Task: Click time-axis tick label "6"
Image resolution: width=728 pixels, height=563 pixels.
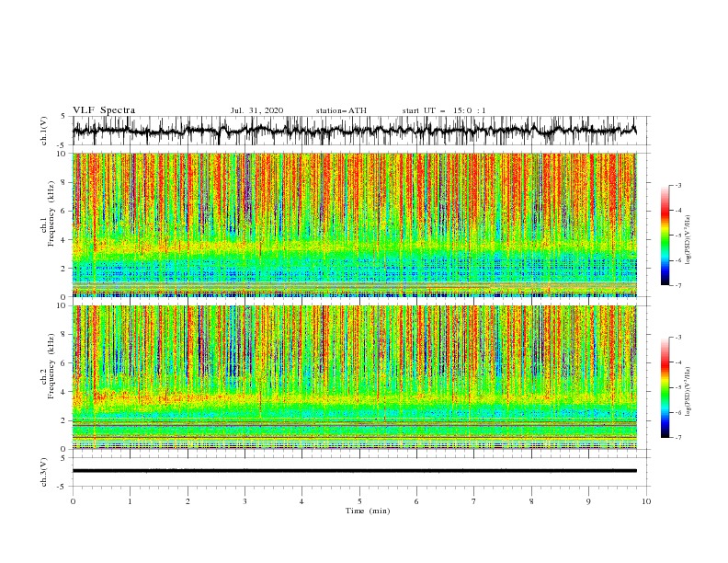Action: pos(416,501)
